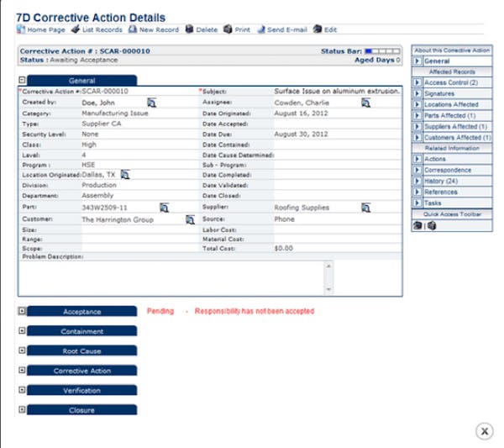504x448 pixels.
Task: Click arrow next to Tasks
Action: [417, 203]
